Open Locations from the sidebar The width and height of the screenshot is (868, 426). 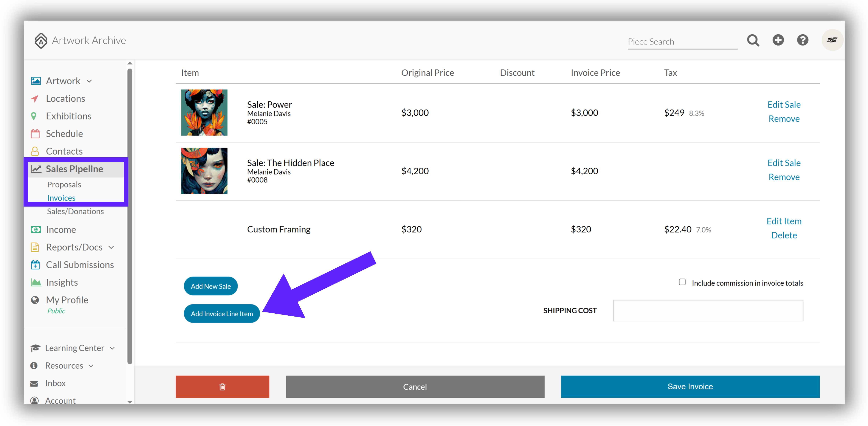point(65,98)
